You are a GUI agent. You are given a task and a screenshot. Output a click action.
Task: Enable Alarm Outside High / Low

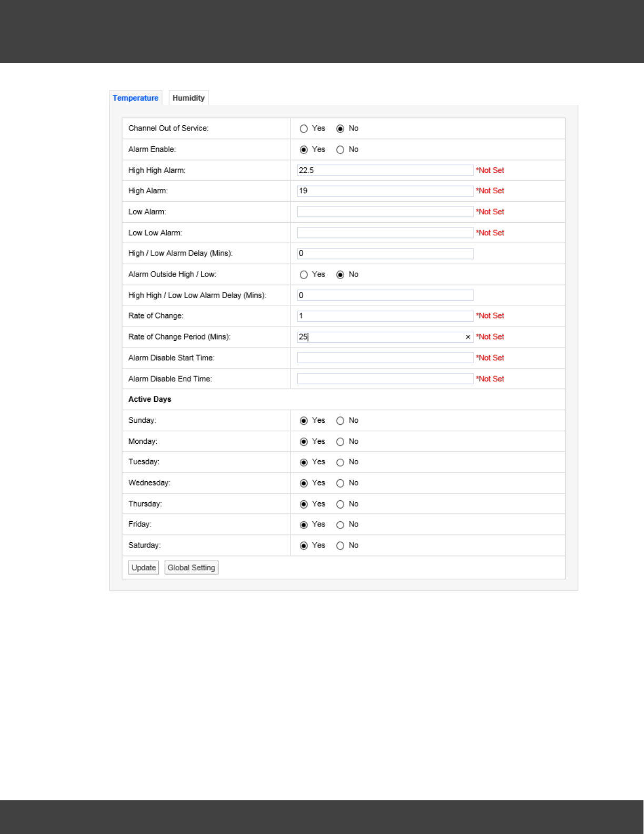coord(304,275)
